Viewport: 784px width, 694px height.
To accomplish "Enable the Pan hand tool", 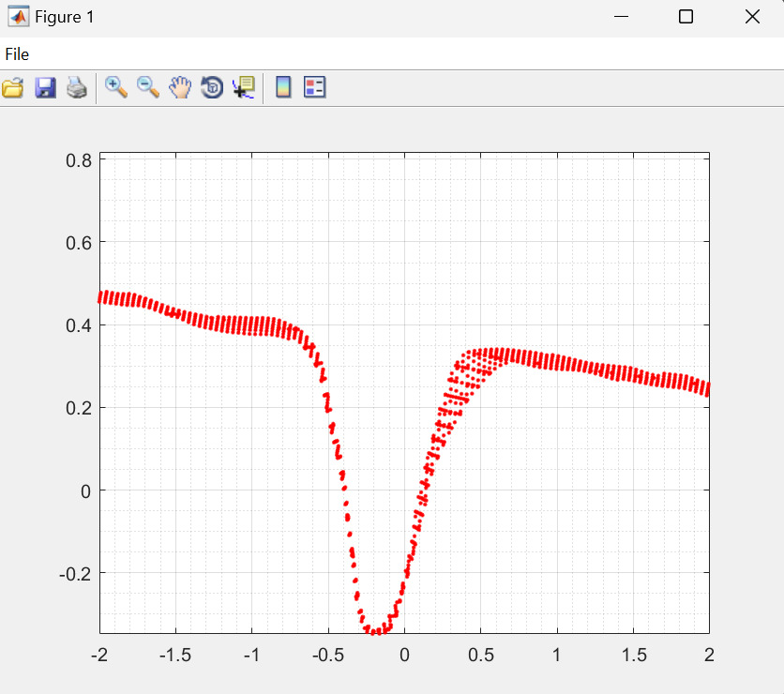I will [180, 88].
